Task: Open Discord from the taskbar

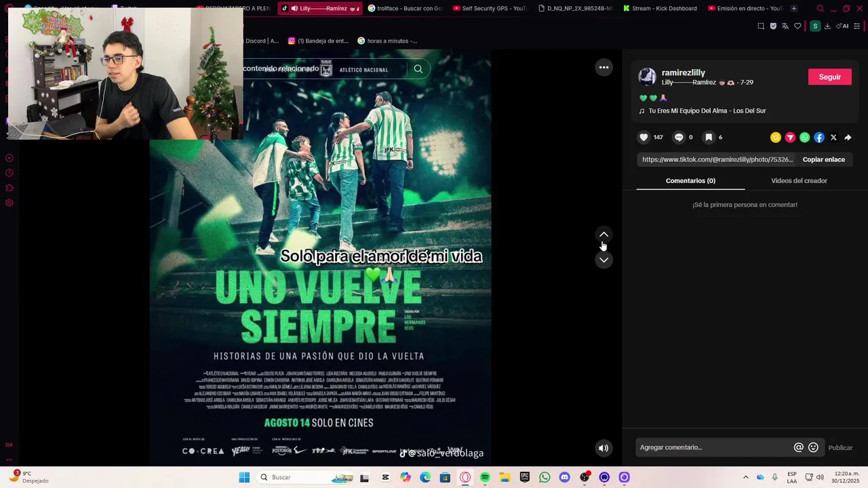Action: pos(564,477)
